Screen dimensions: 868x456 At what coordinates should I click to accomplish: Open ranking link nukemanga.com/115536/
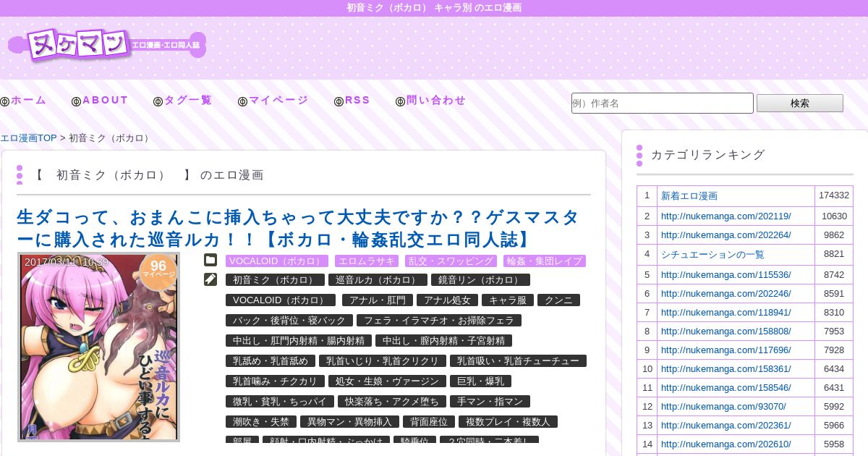(x=726, y=275)
